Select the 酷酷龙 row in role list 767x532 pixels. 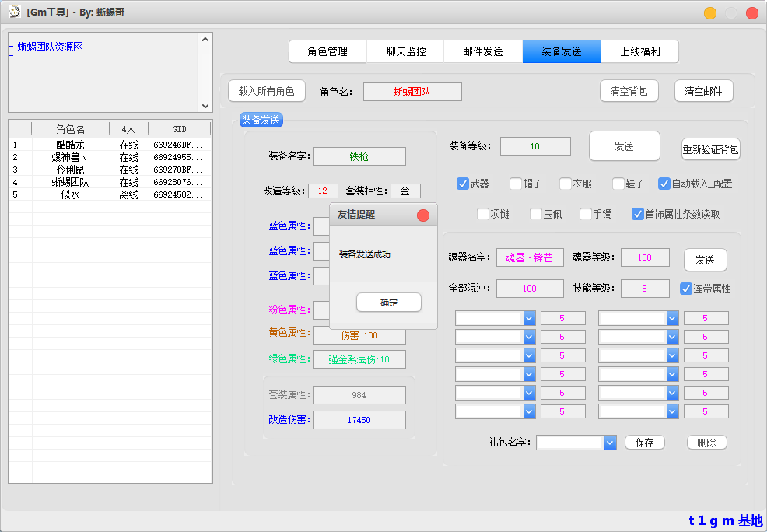click(x=110, y=145)
